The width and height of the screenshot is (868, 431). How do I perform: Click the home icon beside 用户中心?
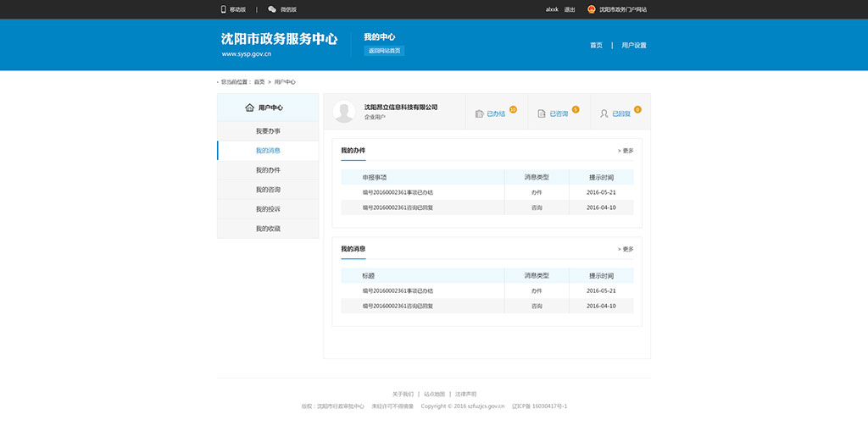pyautogui.click(x=249, y=108)
